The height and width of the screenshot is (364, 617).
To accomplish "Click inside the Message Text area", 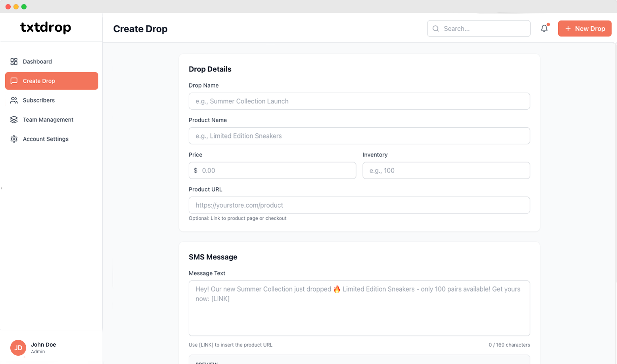I will click(x=359, y=313).
